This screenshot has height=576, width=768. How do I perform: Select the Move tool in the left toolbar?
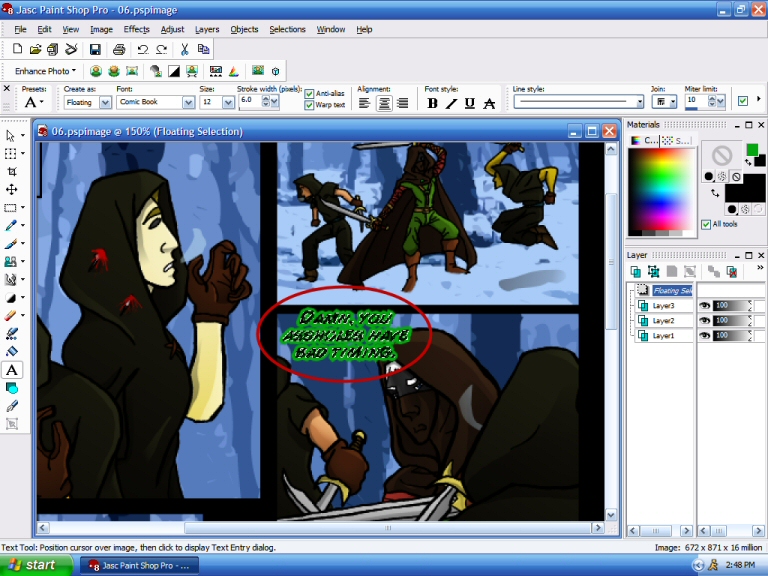(x=12, y=189)
